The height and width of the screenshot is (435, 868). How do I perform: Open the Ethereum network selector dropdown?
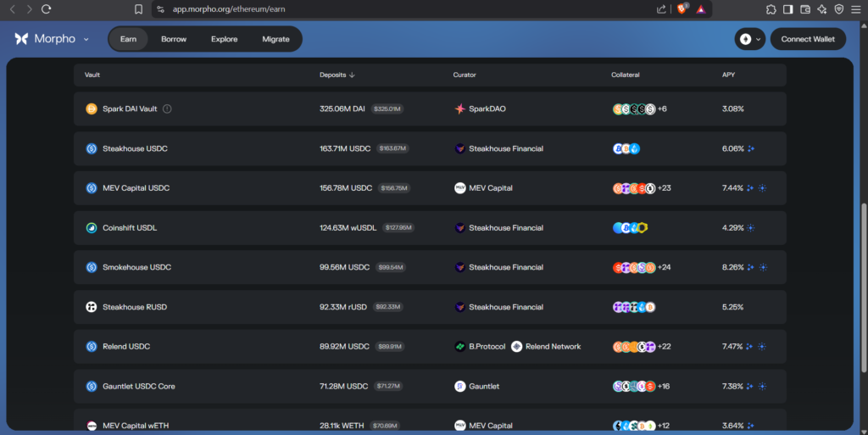(750, 39)
